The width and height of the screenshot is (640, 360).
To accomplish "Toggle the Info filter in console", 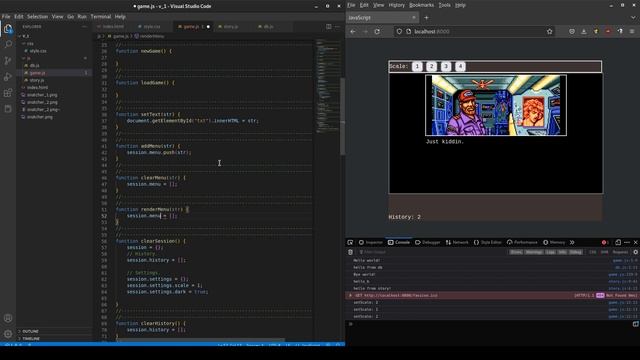I will click(562, 252).
